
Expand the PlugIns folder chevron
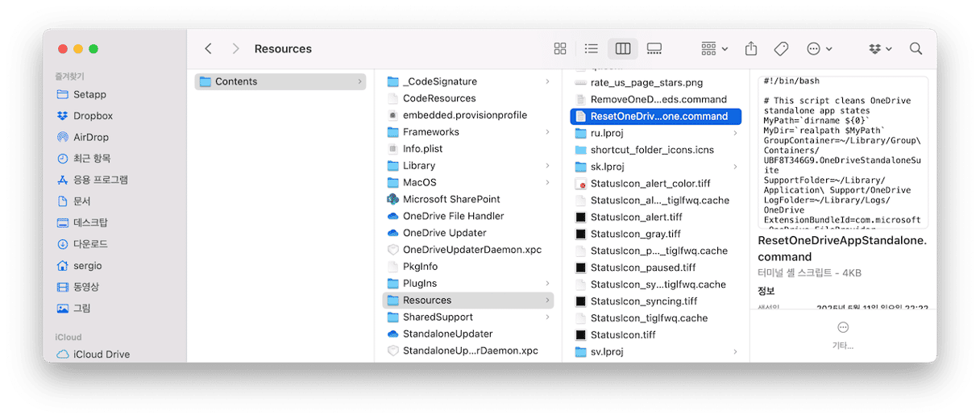click(547, 284)
